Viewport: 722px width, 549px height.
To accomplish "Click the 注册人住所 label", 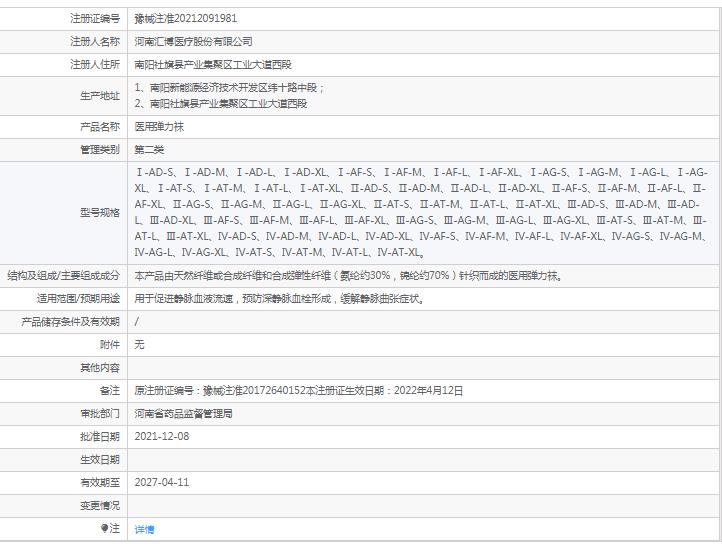I will [95, 64].
